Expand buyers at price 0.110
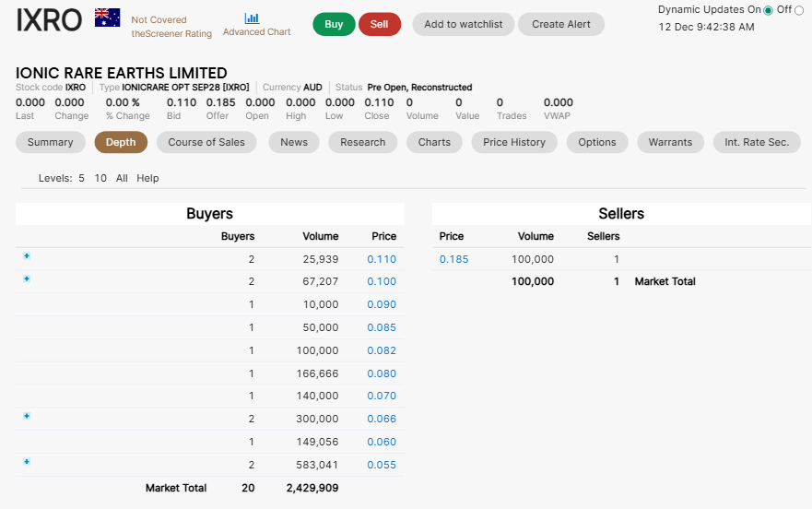 click(x=27, y=255)
